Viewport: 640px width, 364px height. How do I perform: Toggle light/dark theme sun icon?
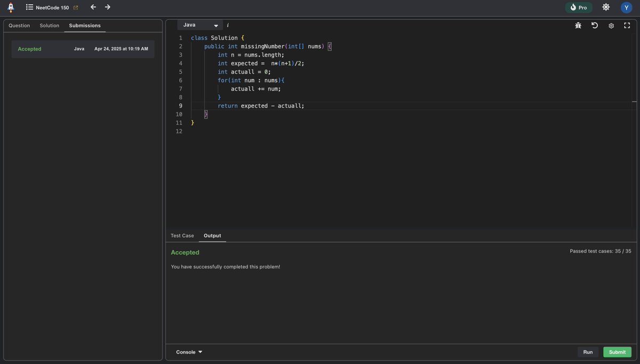tap(606, 7)
